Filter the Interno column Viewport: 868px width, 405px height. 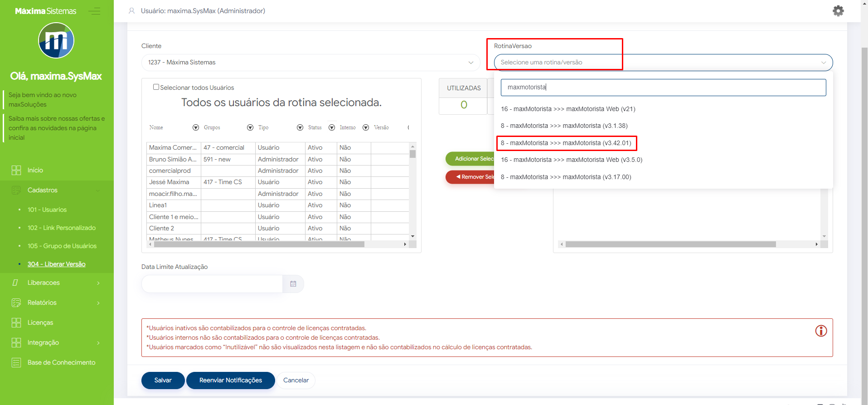366,128
